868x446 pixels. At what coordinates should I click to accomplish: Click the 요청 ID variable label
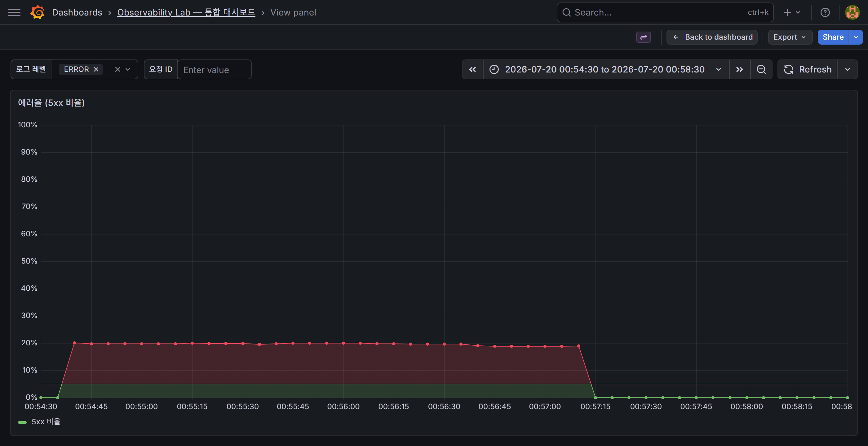161,69
